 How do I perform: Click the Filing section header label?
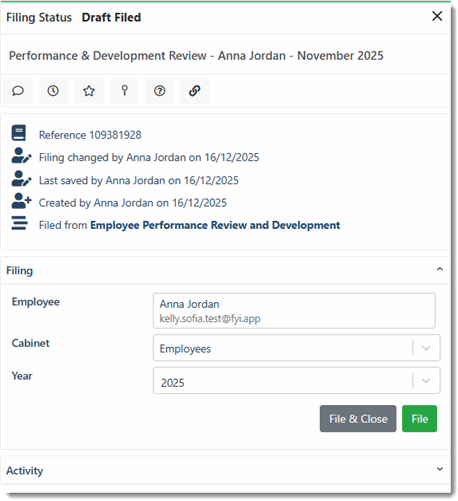coord(20,271)
